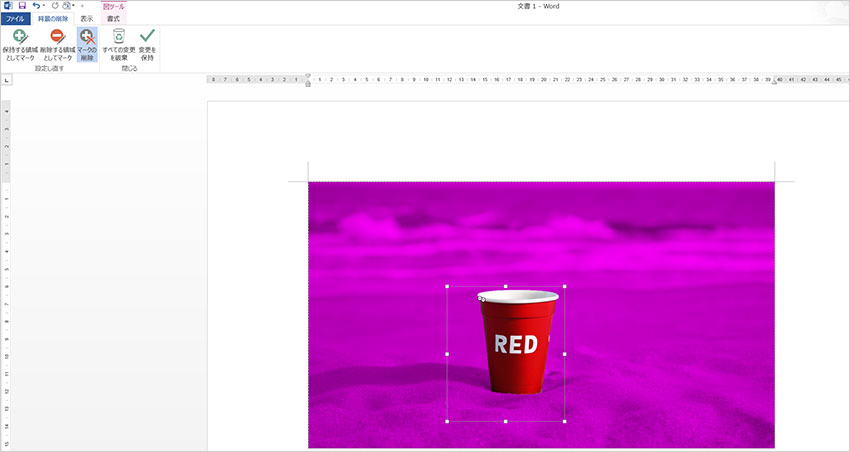Click the top-center selection handle

[x=506, y=286]
